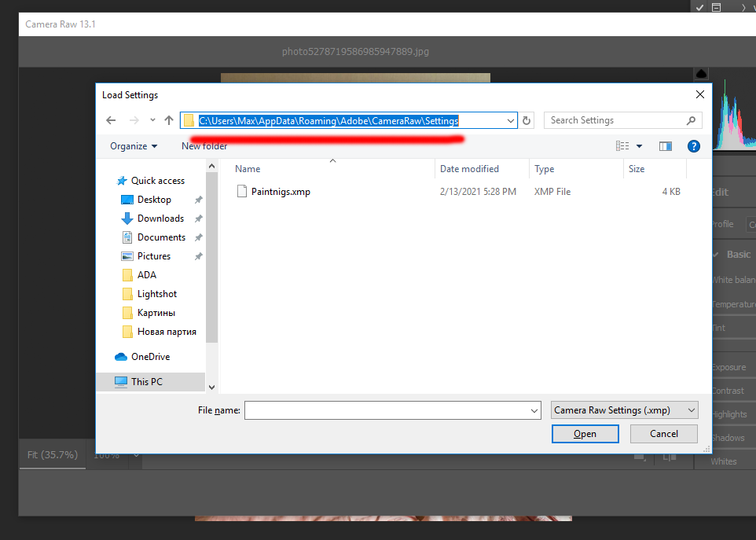This screenshot has width=756, height=540.
Task: Select the Paintnigs.xmp file
Action: click(280, 192)
